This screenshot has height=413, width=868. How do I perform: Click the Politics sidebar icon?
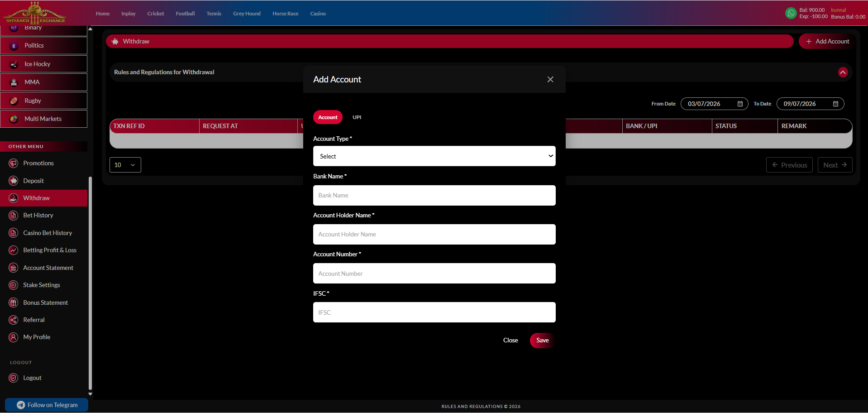coord(14,46)
